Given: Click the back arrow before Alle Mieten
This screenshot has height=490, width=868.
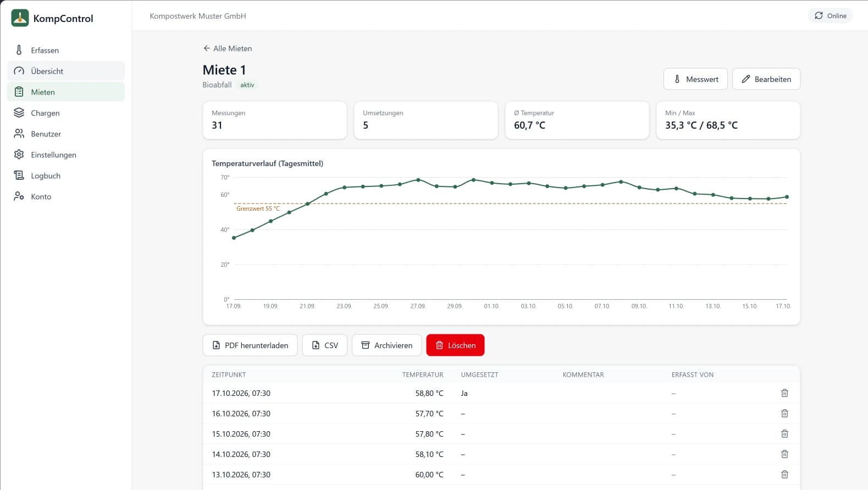Looking at the screenshot, I should tap(207, 48).
